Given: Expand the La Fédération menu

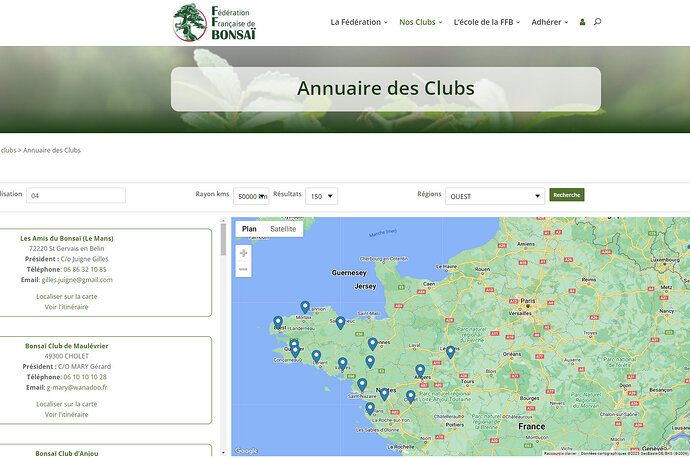Looking at the screenshot, I should [x=359, y=22].
